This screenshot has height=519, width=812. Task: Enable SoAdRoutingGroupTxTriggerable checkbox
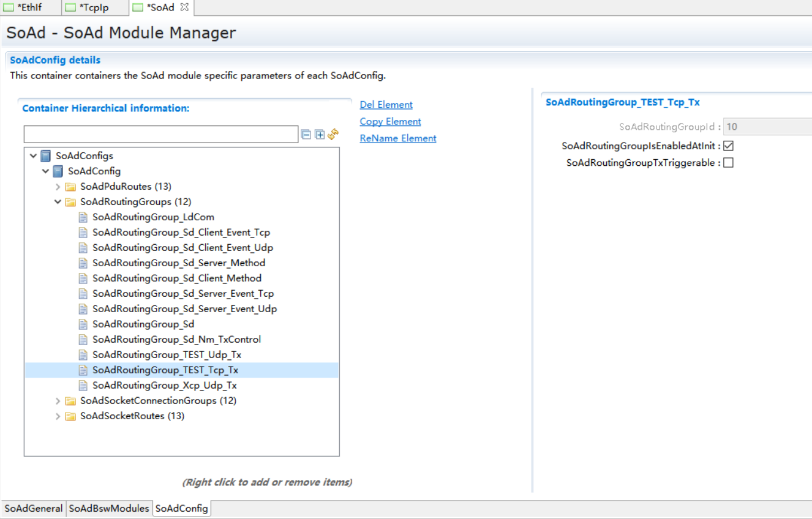pos(728,163)
